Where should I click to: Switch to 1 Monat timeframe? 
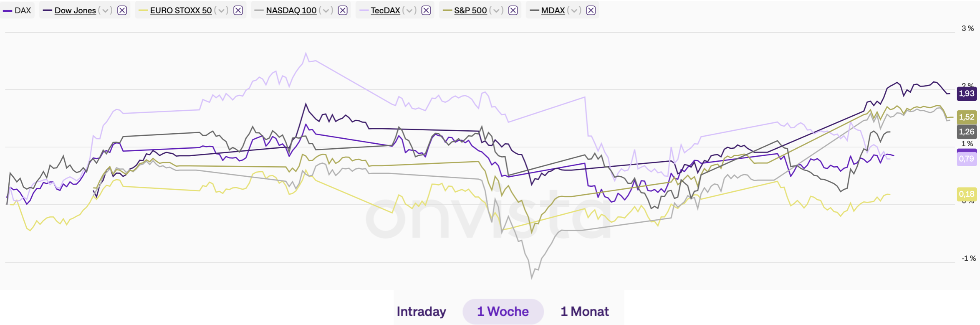pyautogui.click(x=584, y=311)
